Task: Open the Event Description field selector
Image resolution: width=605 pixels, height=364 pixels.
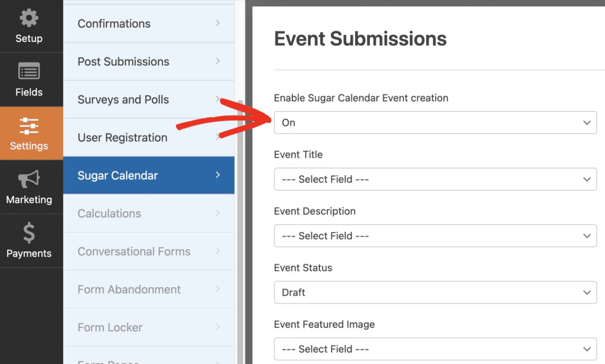Action: click(435, 236)
